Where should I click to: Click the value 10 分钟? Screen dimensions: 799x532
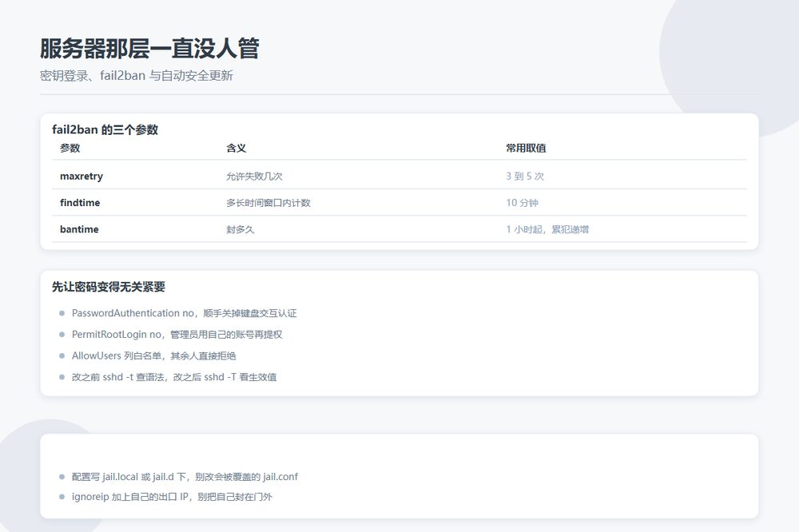(522, 203)
